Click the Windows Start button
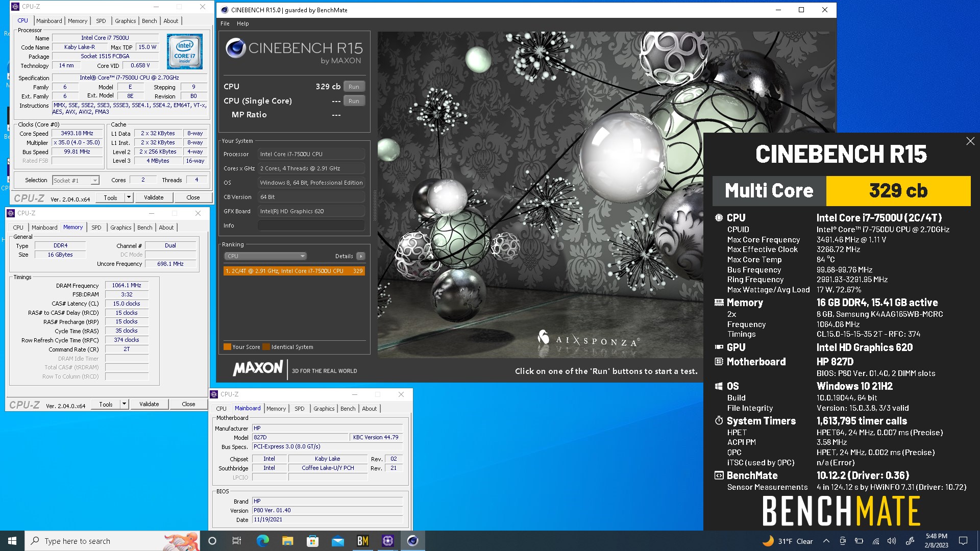This screenshot has height=551, width=980. (12, 541)
